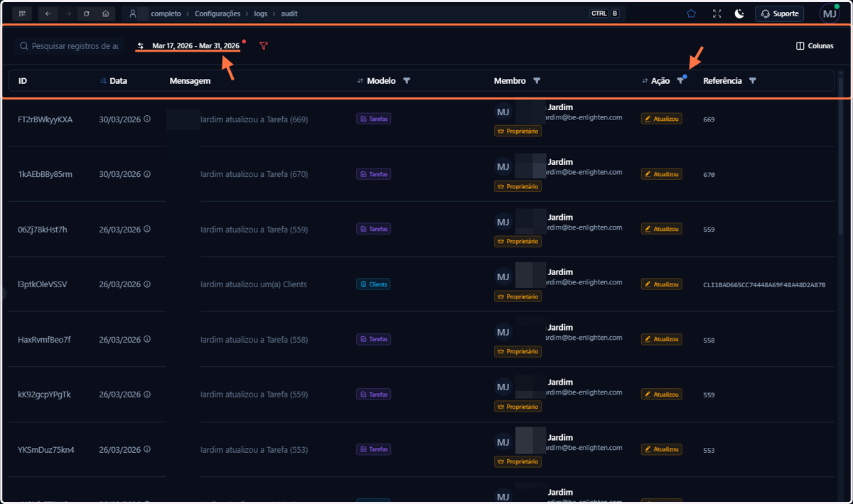Open Referência column filter funnel
Viewport: 853px width, 504px height.
(753, 81)
